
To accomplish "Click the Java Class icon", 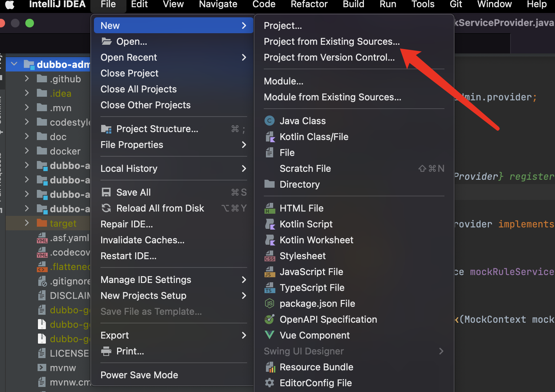I will click(270, 121).
